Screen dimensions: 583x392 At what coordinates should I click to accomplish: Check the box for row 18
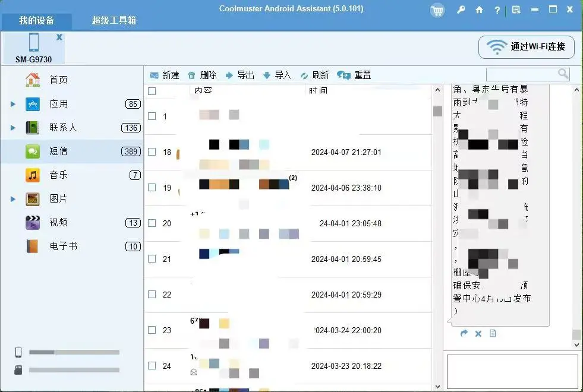point(152,152)
